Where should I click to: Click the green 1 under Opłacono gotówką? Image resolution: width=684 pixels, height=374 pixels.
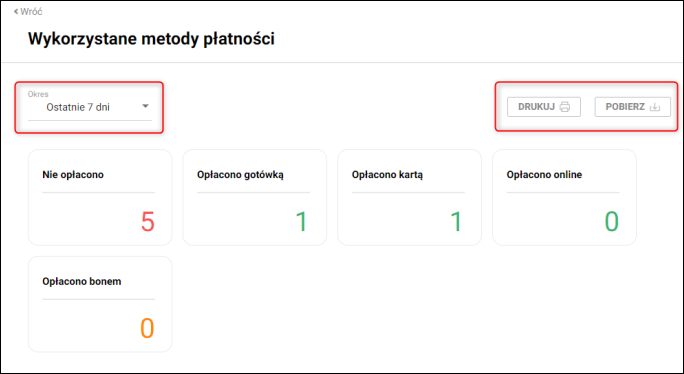tap(302, 222)
